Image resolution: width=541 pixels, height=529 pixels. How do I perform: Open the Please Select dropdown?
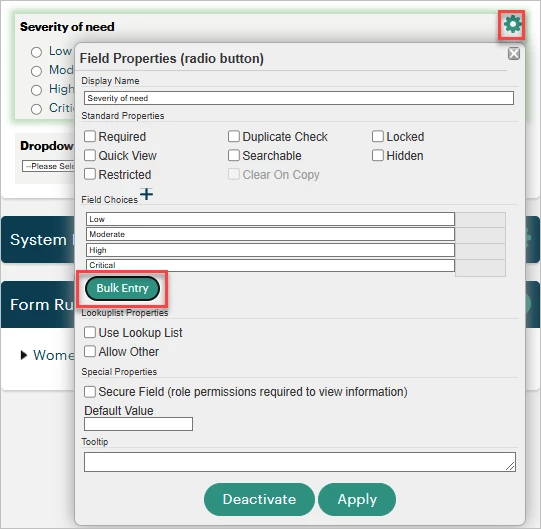click(x=48, y=166)
